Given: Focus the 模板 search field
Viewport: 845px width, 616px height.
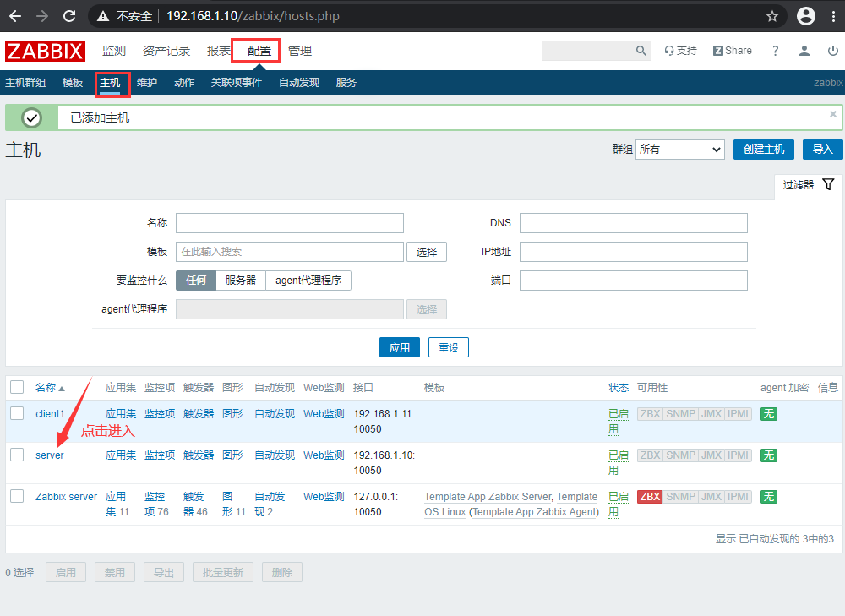Looking at the screenshot, I should coord(290,252).
